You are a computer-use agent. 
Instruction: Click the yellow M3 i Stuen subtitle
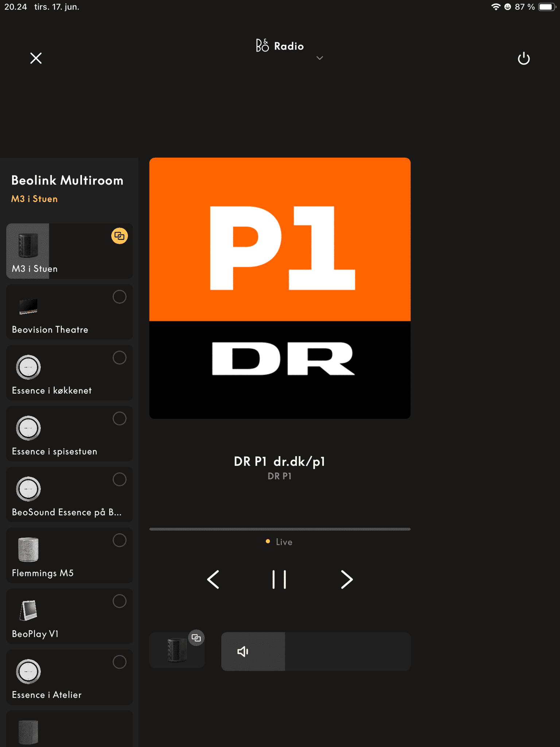[34, 199]
